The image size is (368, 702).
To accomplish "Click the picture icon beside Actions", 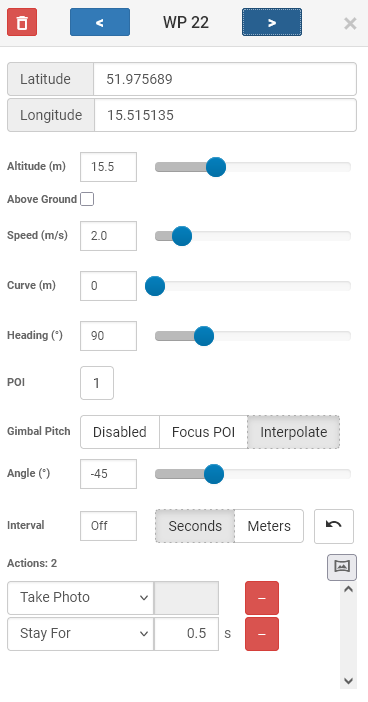I will click(x=342, y=567).
